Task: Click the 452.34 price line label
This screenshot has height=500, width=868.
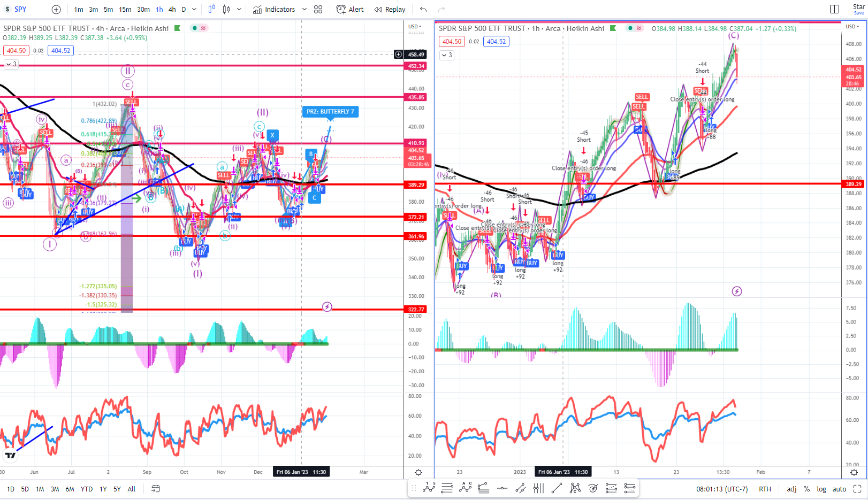Action: [416, 66]
